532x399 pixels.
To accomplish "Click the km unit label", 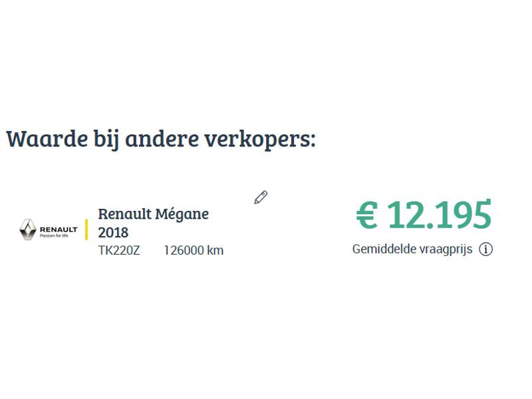I will pos(215,251).
